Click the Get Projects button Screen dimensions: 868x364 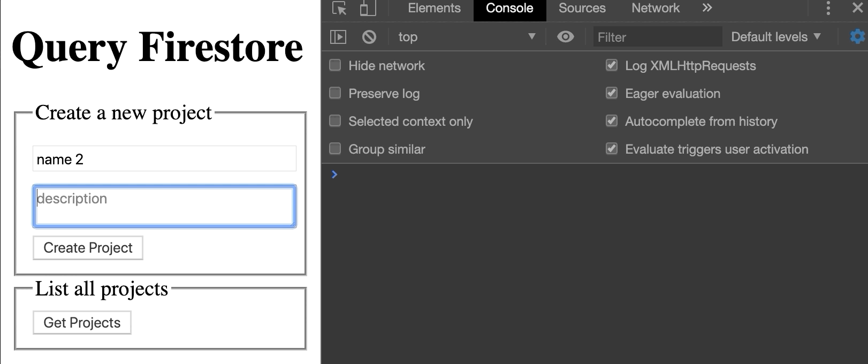[x=82, y=323]
